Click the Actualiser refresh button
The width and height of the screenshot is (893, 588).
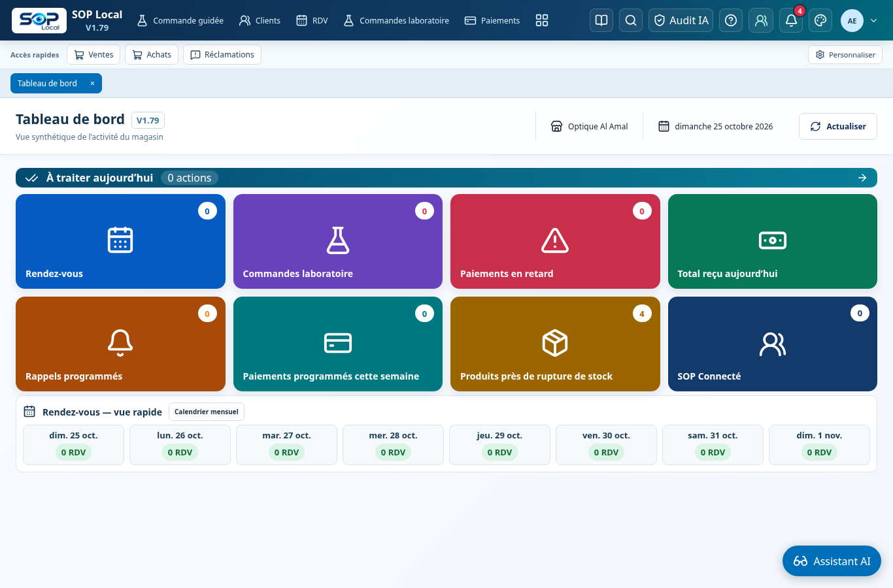(838, 126)
